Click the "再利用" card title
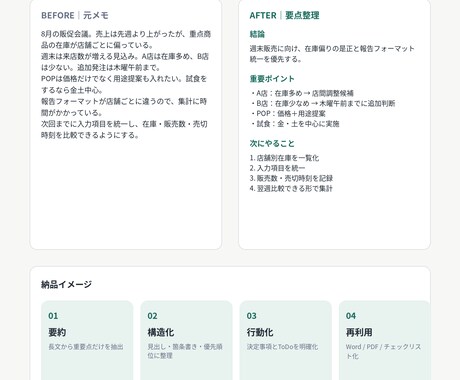460x380 pixels. coord(359,332)
